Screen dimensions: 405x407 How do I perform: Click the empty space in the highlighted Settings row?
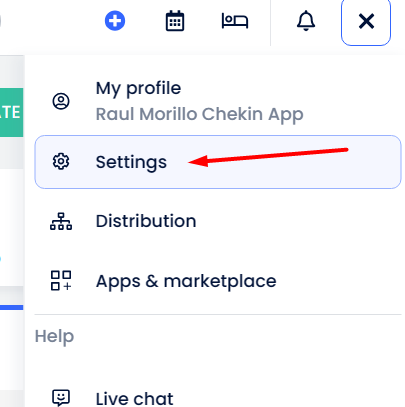click(x=283, y=173)
